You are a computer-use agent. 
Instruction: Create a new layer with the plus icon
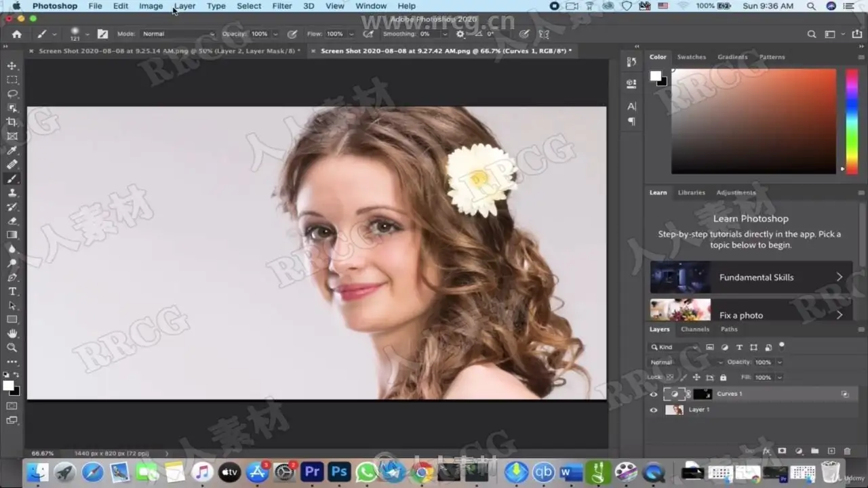point(831,451)
